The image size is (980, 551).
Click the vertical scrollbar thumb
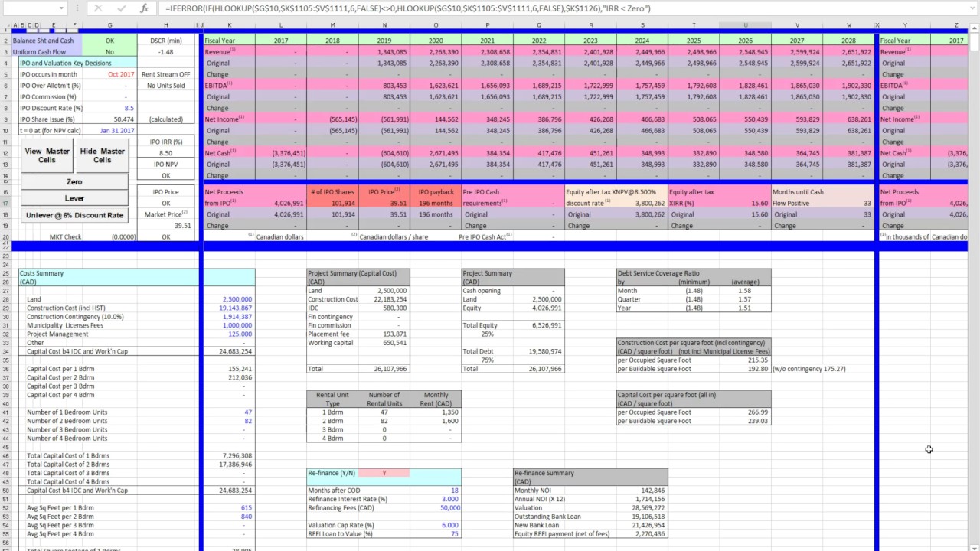974,42
